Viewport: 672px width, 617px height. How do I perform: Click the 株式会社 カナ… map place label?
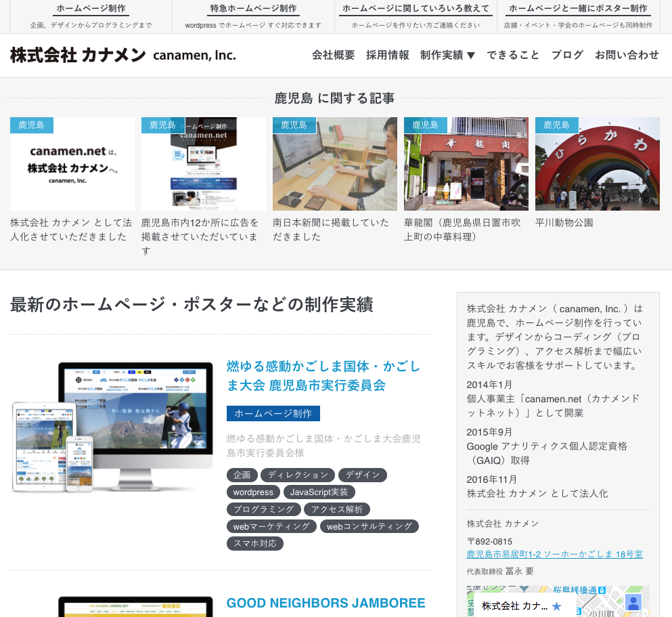pyautogui.click(x=515, y=606)
